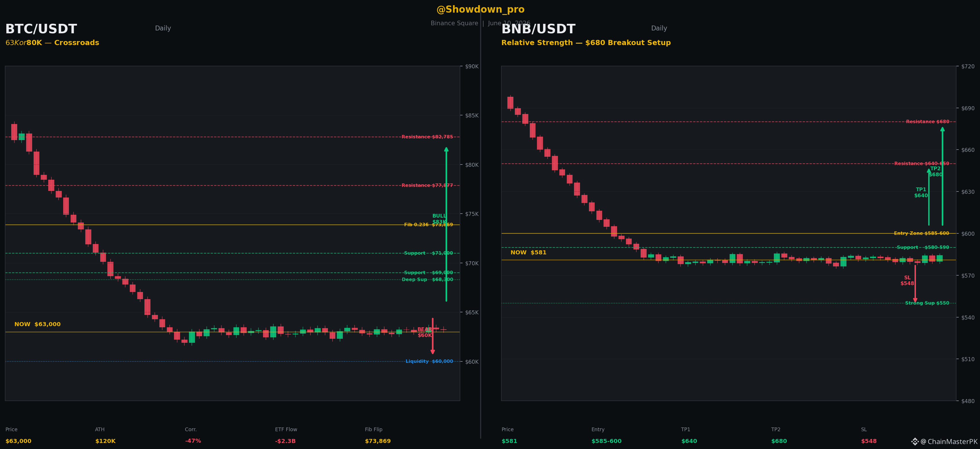Select the green BULL $83K annotation
Image resolution: width=980 pixels, height=449 pixels.
pyautogui.click(x=439, y=219)
